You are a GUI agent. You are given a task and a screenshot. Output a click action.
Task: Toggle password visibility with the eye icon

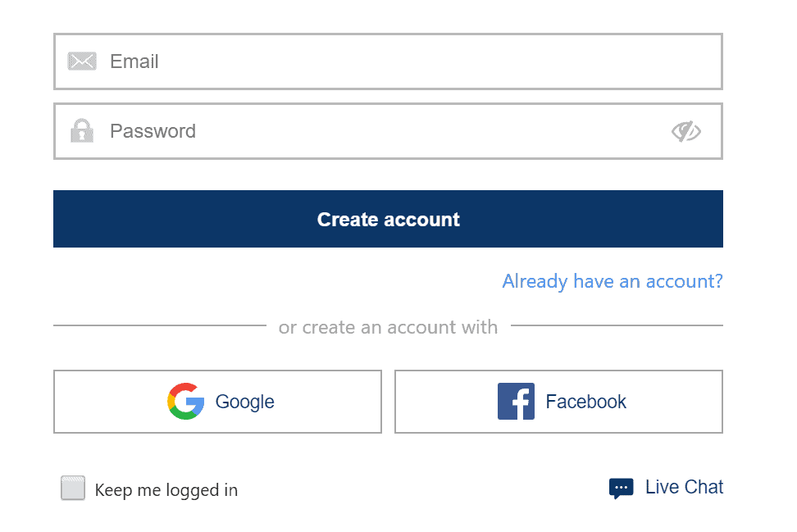(685, 132)
